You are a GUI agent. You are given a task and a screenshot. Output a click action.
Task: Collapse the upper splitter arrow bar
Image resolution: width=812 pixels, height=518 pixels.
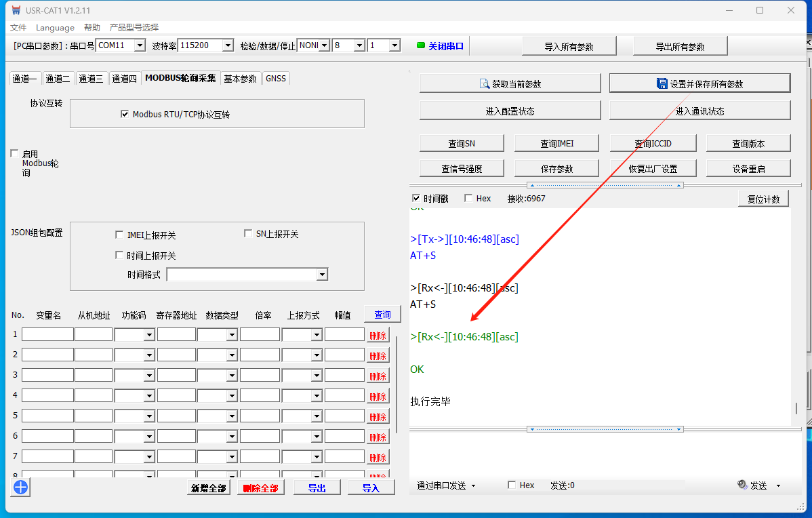[605, 185]
